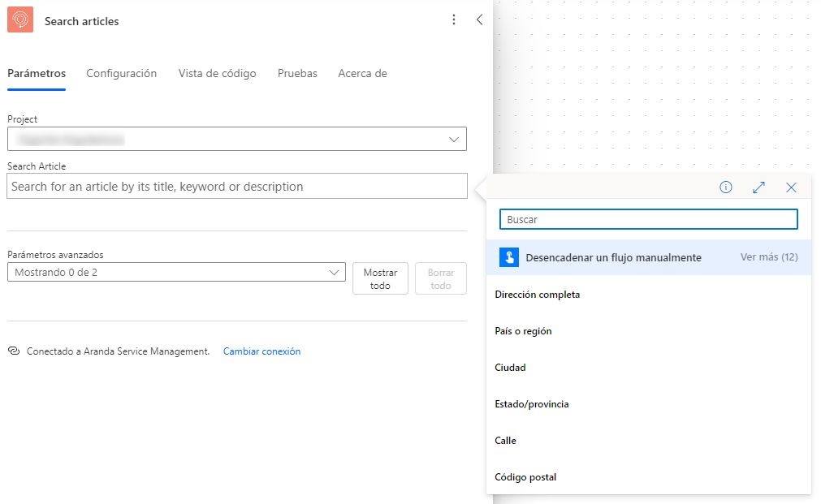This screenshot has height=504, width=821.
Task: Switch to the Configuración tab
Action: (121, 73)
